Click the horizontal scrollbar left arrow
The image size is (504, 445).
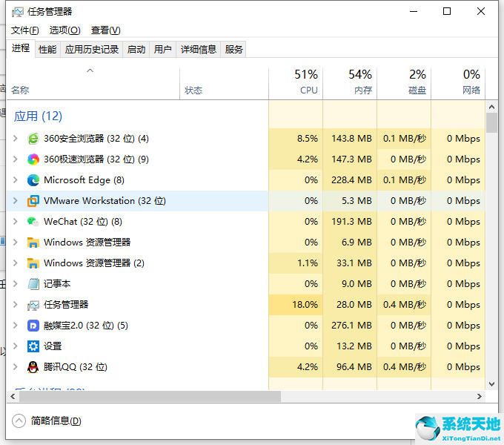(13, 397)
